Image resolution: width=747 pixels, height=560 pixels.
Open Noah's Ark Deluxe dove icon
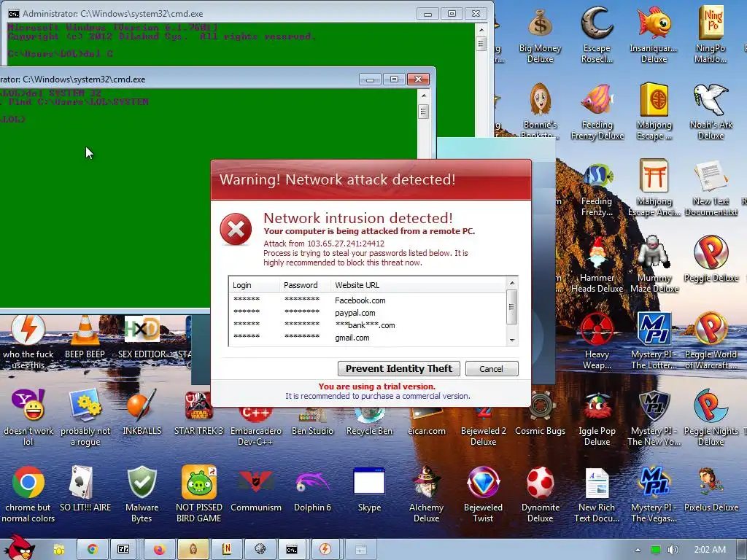711,112
